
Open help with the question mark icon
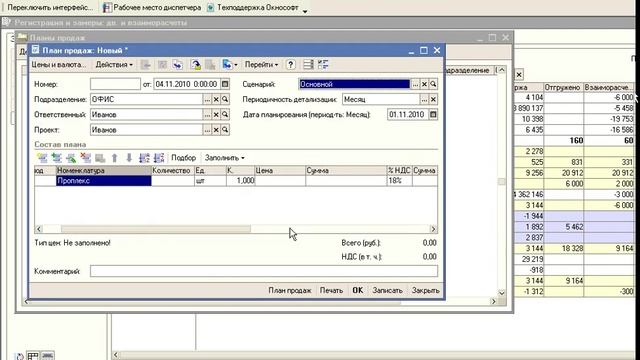tap(291, 64)
